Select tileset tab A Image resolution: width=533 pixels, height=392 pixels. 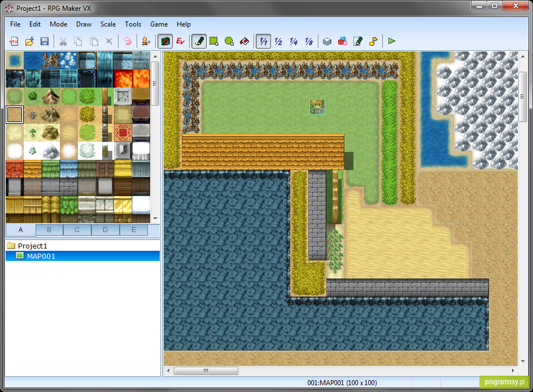[x=21, y=230]
